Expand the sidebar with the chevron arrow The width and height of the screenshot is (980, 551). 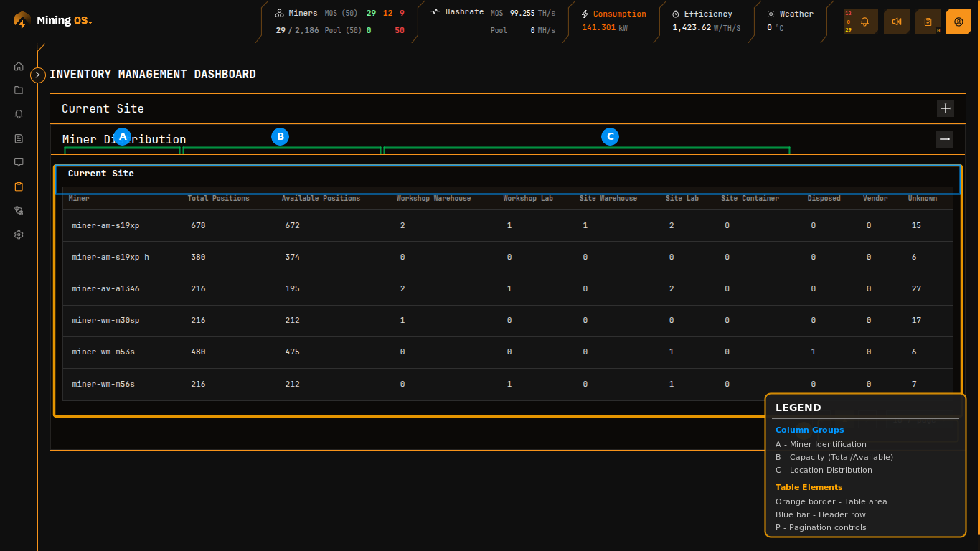pyautogui.click(x=38, y=75)
